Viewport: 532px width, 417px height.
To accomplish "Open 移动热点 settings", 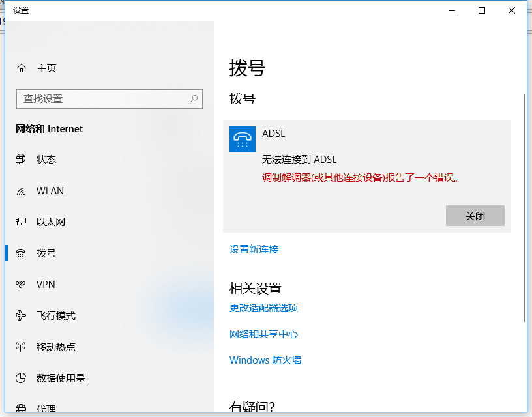I will 56,347.
